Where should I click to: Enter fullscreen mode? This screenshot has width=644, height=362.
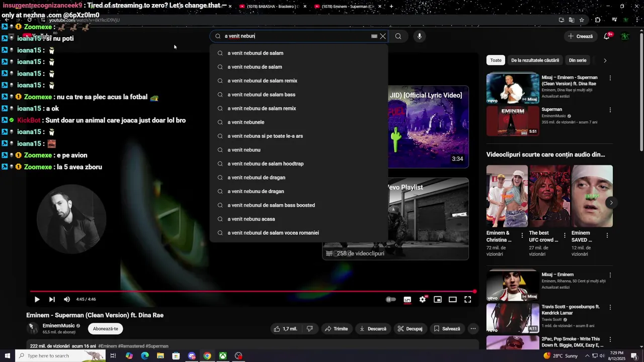point(467,299)
